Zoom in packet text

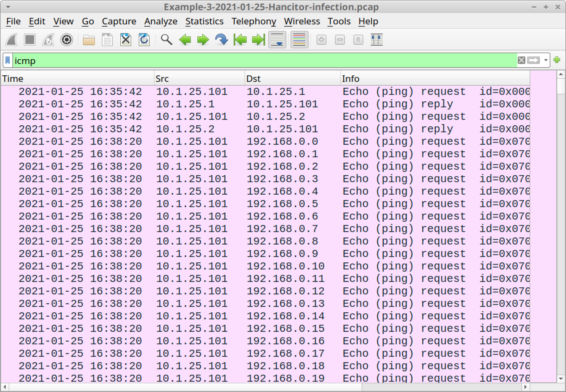[x=321, y=40]
